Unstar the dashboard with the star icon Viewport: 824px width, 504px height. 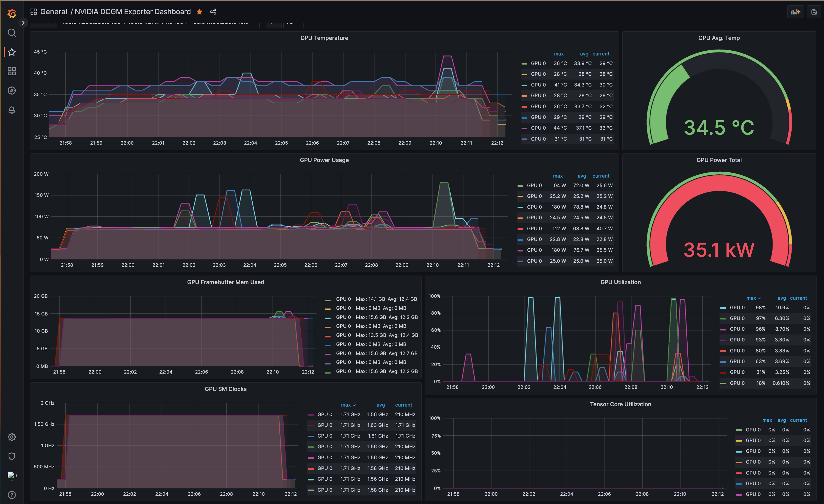pos(200,12)
